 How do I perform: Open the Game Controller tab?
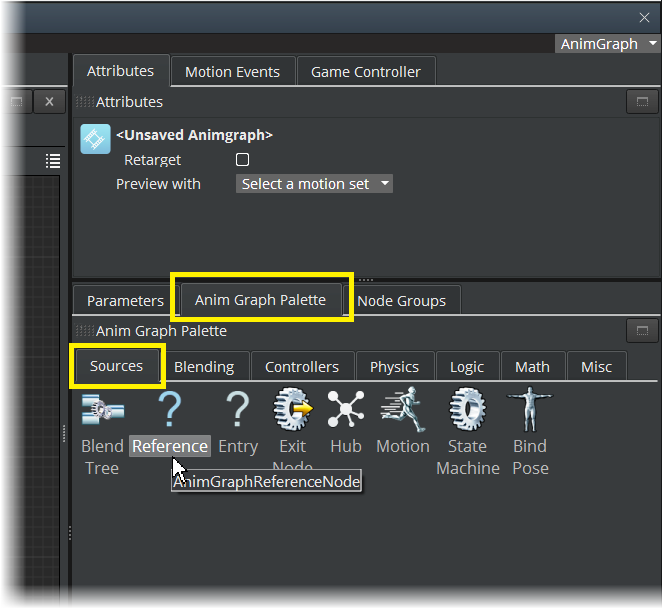coord(366,72)
